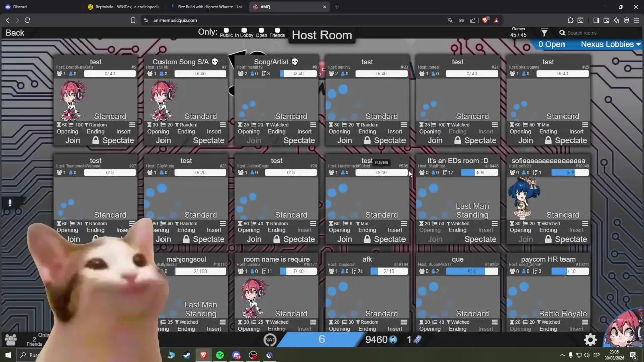
Task: Open Discord from the taskbar
Action: tap(236, 355)
